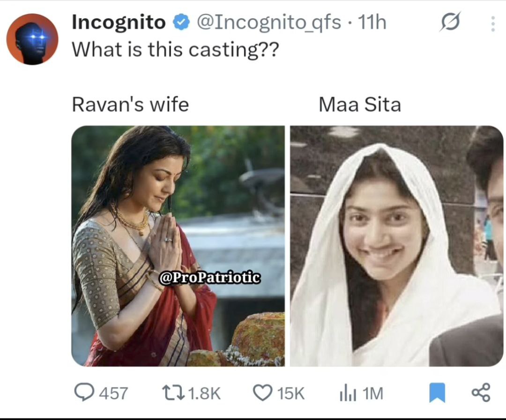Repost using the retweet arrows icon
506x420 pixels.
coord(174,392)
